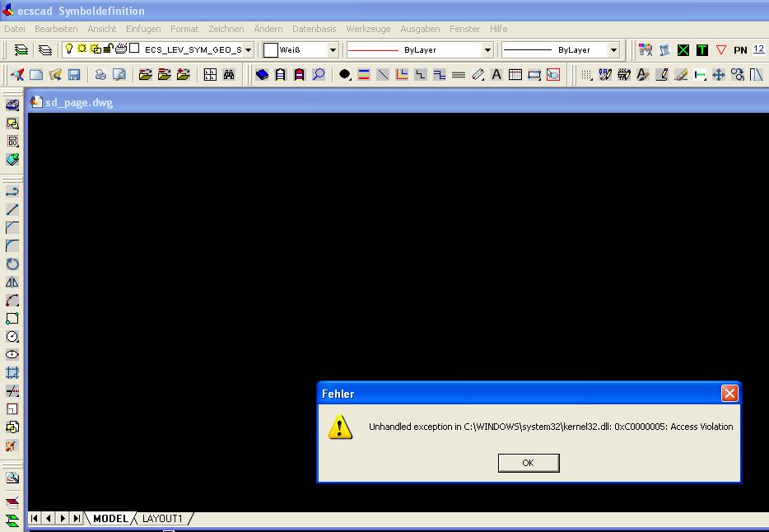Click the underlined 12 toolbar icon
Image resolution: width=769 pixels, height=532 pixels.
click(758, 49)
